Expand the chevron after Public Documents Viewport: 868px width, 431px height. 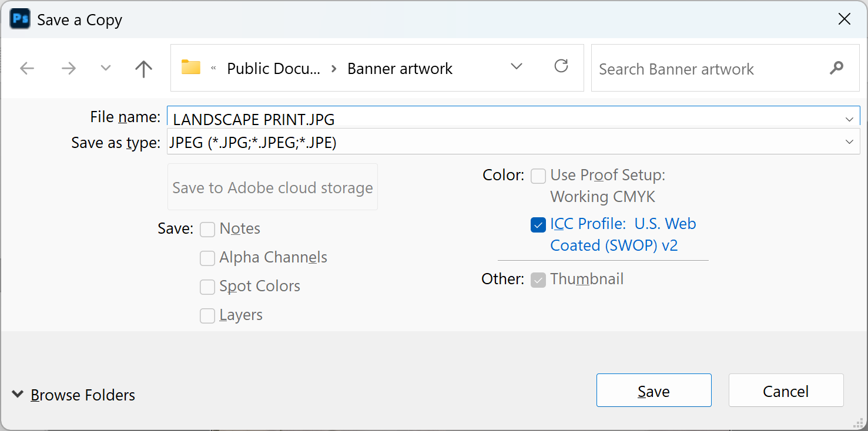pyautogui.click(x=334, y=69)
